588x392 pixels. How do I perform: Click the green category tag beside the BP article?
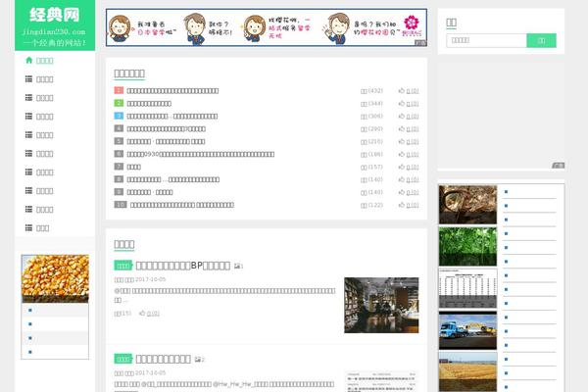(123, 266)
